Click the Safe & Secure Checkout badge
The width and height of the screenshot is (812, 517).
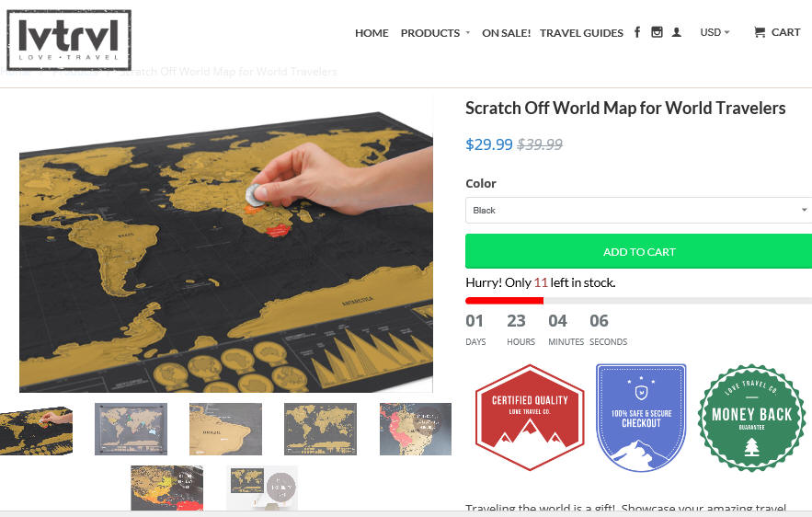641,418
